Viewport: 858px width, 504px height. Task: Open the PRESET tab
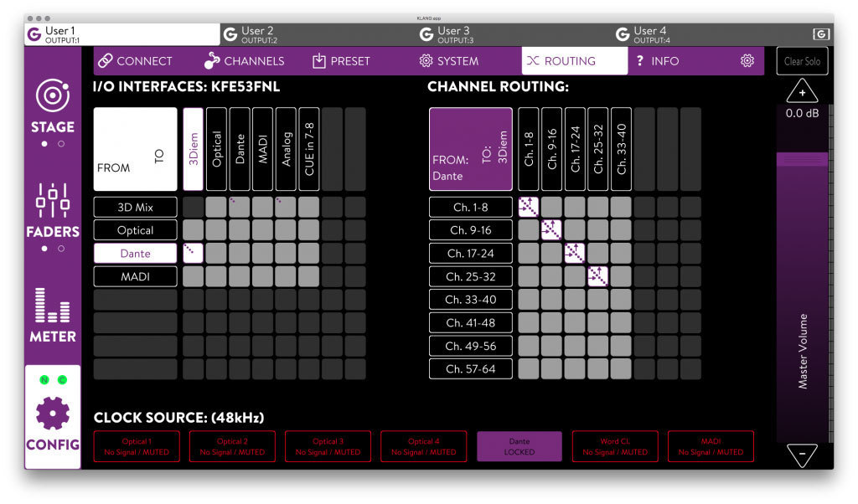click(x=341, y=60)
